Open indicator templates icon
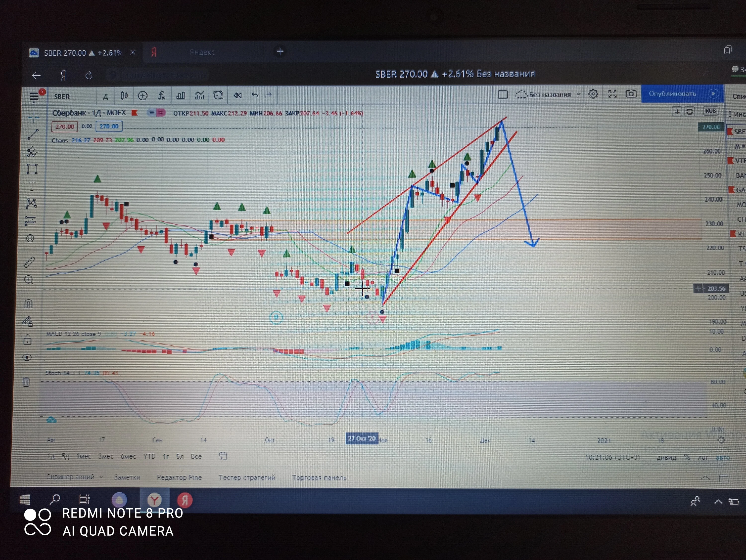This screenshot has height=560, width=746. click(200, 96)
